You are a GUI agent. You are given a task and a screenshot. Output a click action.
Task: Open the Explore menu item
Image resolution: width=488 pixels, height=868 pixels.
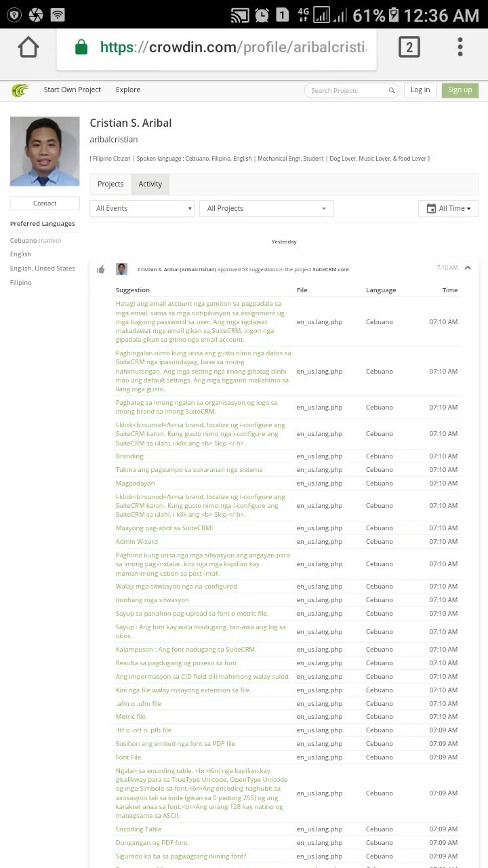click(x=128, y=90)
